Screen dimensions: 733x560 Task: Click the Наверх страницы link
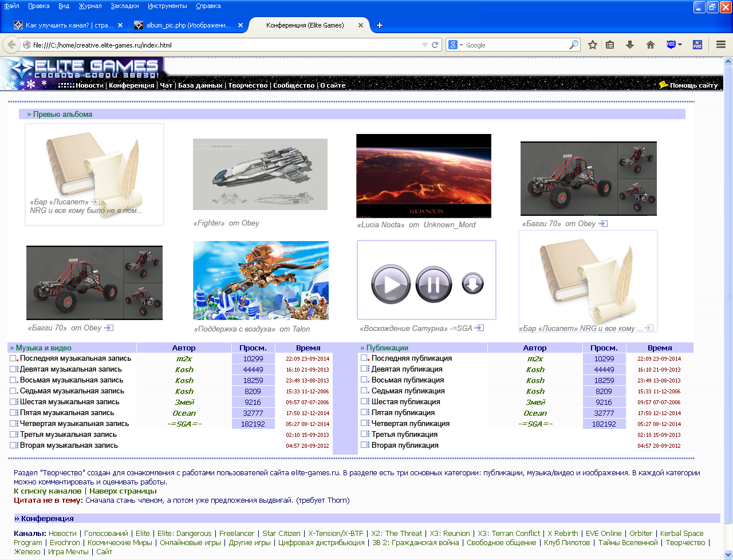tap(123, 491)
